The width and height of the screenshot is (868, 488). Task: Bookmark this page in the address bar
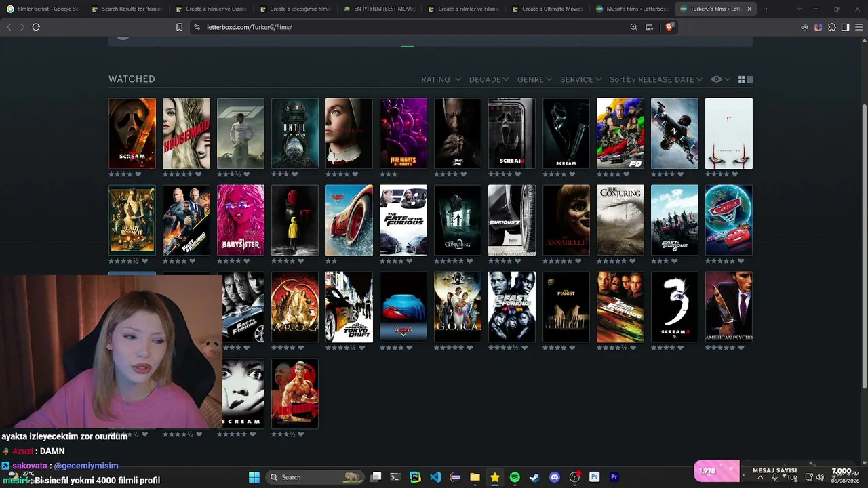coord(179,27)
